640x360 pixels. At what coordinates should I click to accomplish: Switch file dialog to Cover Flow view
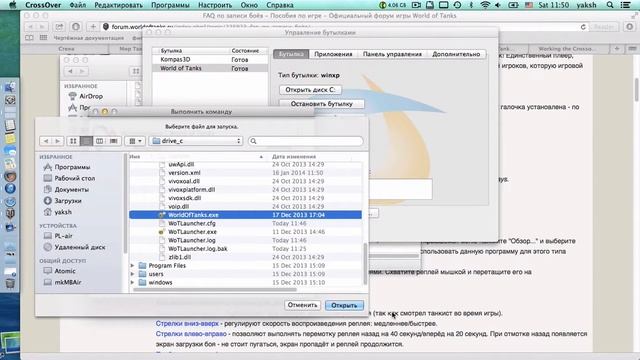(113, 141)
